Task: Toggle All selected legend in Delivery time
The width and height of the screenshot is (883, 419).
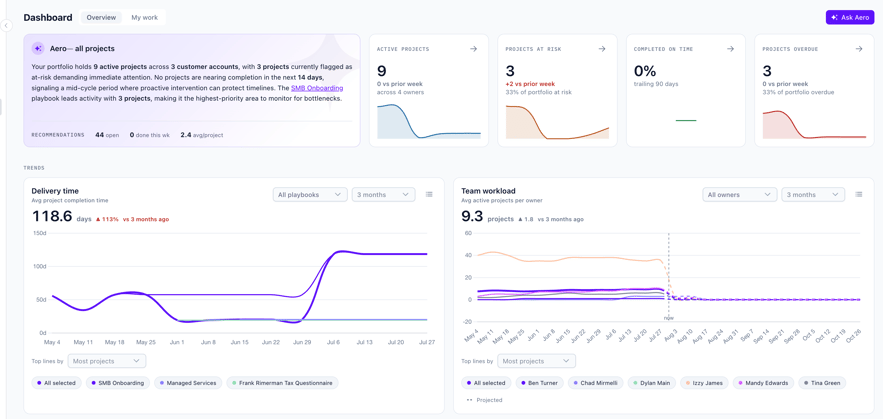Action: pos(56,383)
